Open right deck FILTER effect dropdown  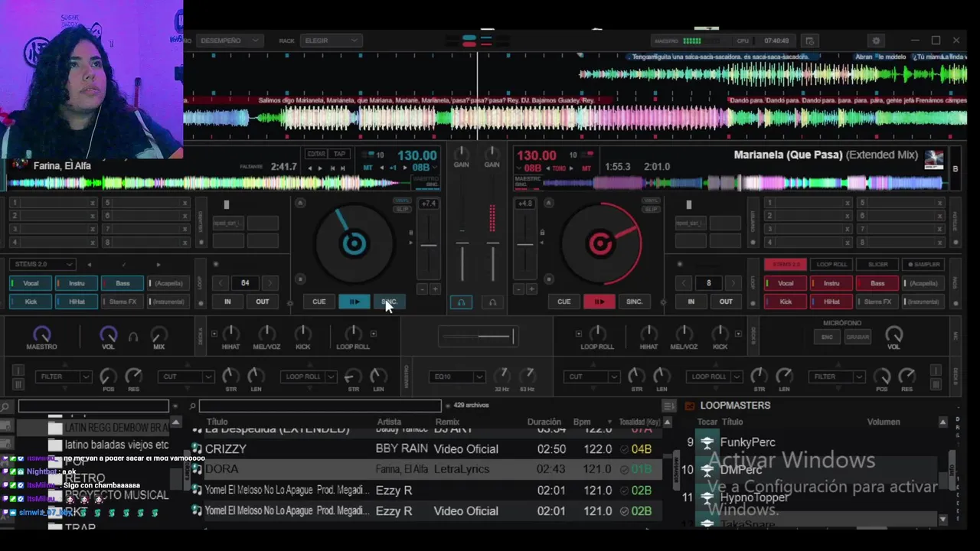tap(837, 377)
